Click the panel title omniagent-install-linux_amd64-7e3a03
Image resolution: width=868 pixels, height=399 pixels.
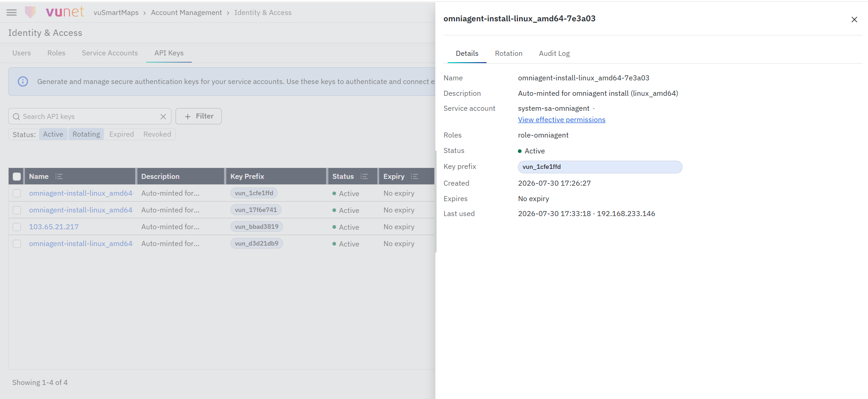(x=520, y=19)
